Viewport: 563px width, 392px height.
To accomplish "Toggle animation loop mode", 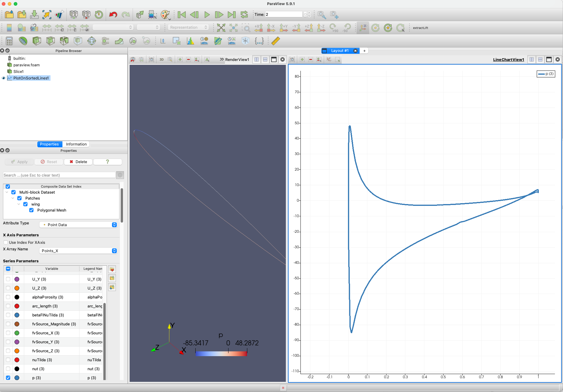I will point(244,14).
